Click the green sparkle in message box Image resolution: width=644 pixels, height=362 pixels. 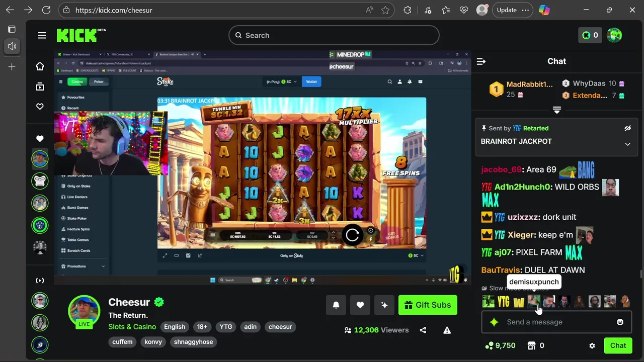point(494,322)
